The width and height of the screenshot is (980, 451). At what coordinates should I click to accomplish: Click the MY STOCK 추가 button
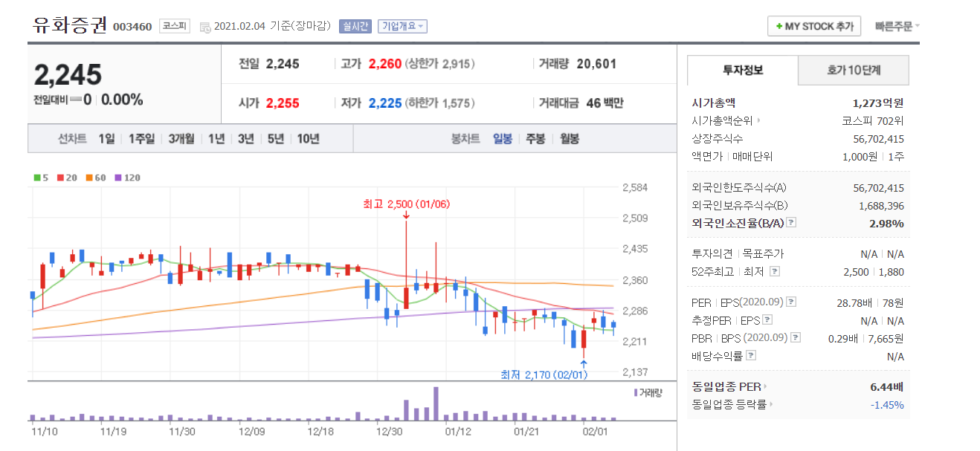814,26
